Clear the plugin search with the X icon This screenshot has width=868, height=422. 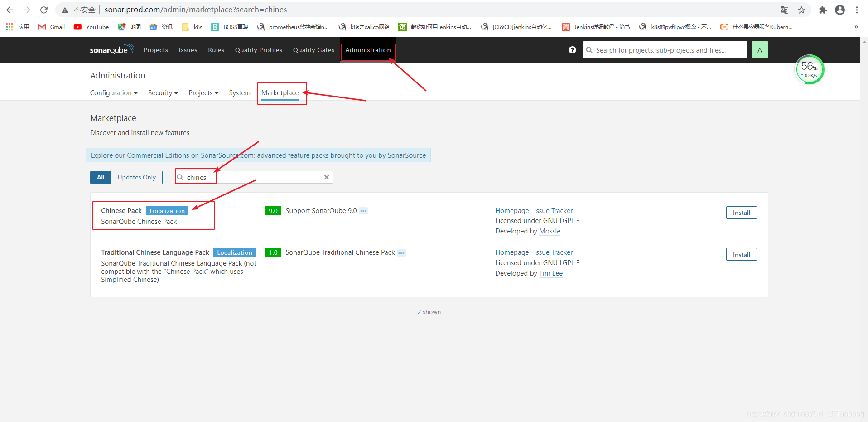coord(326,177)
